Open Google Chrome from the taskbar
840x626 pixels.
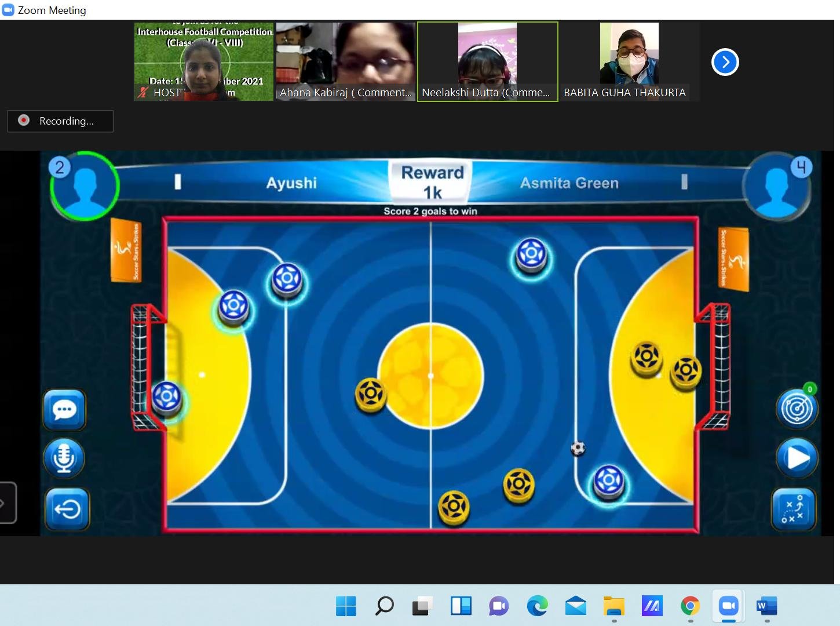pyautogui.click(x=690, y=606)
